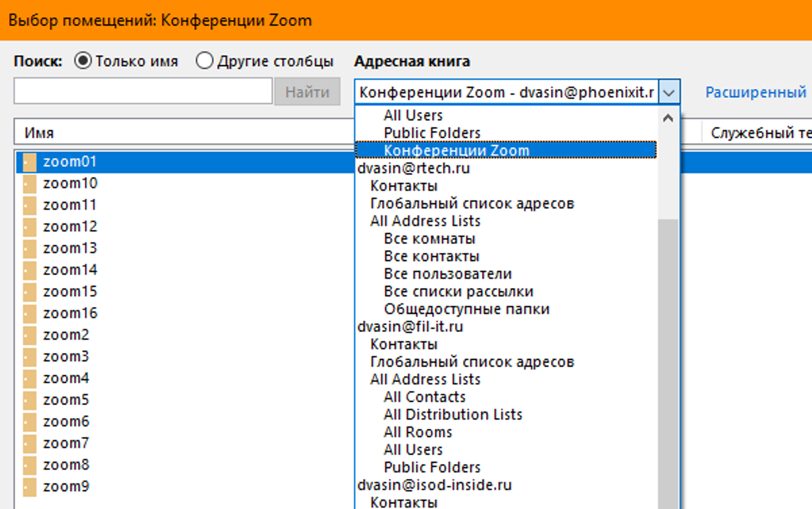The width and height of the screenshot is (812, 509).
Task: Select the zoom9 room row
Action: click(x=184, y=487)
